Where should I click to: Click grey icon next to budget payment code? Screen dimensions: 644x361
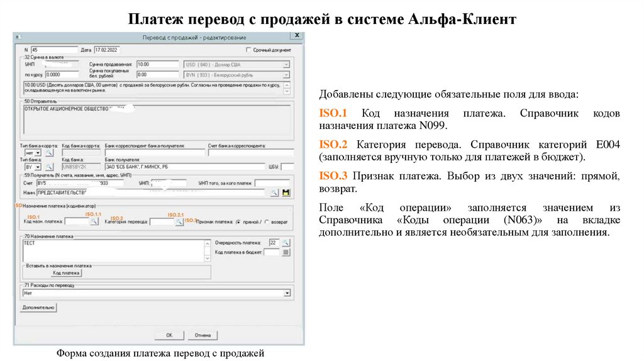point(286,252)
